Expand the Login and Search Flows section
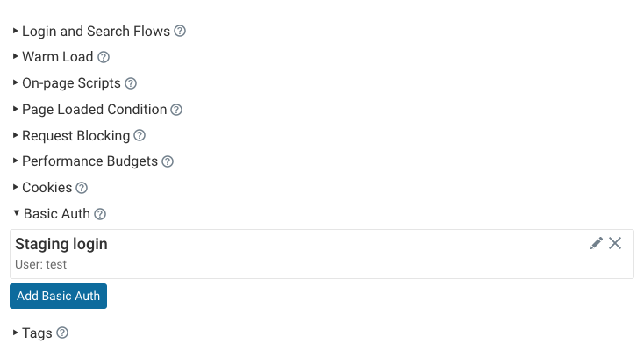644x351 pixels. click(96, 32)
